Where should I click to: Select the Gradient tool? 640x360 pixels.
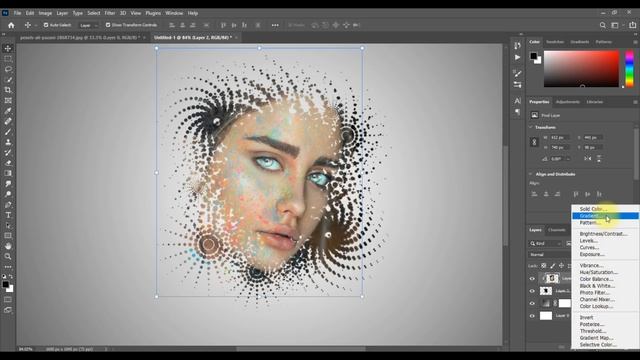[8, 173]
